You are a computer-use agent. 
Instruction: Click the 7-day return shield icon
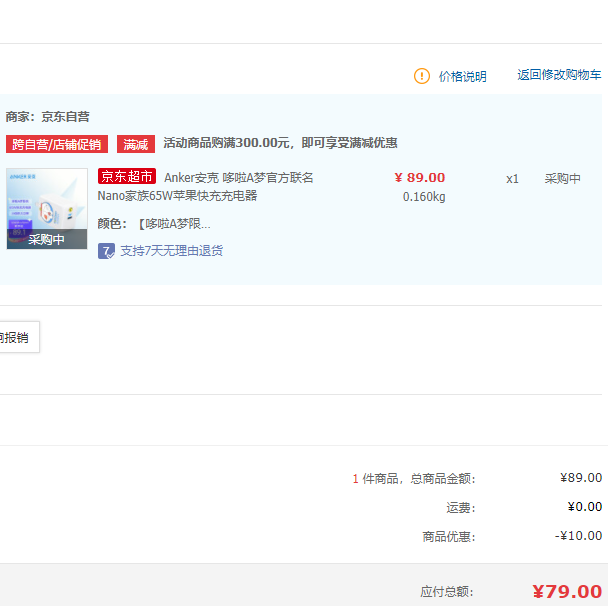106,251
